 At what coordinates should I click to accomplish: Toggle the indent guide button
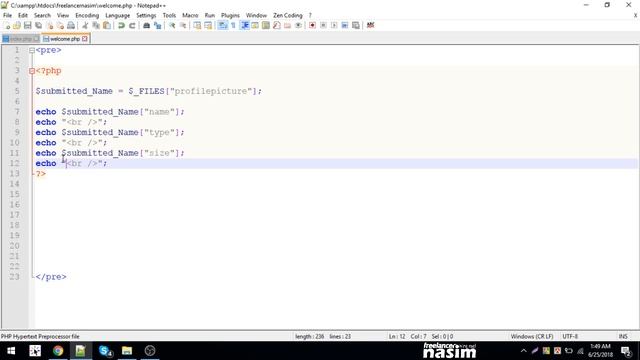244,25
